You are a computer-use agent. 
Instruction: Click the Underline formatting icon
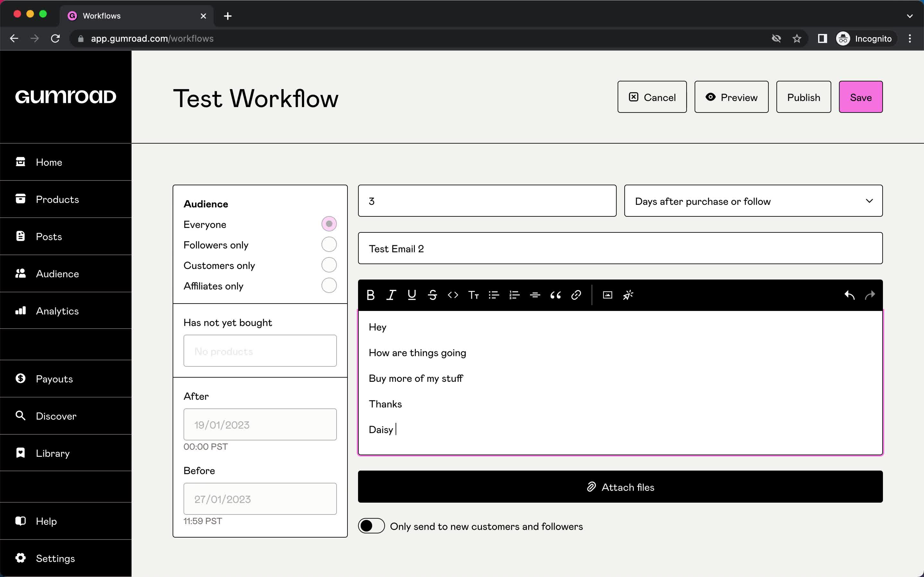point(412,295)
